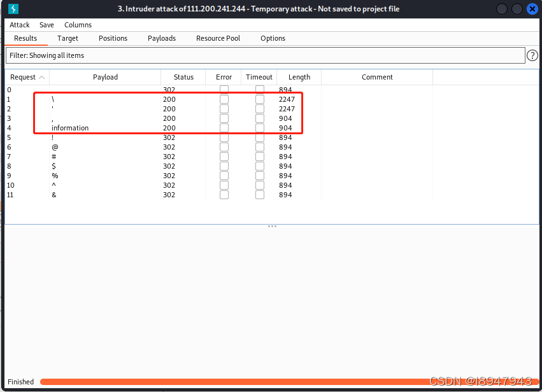The image size is (542, 392).
Task: Toggle Error checkbox for % payload row
Action: [x=224, y=176]
